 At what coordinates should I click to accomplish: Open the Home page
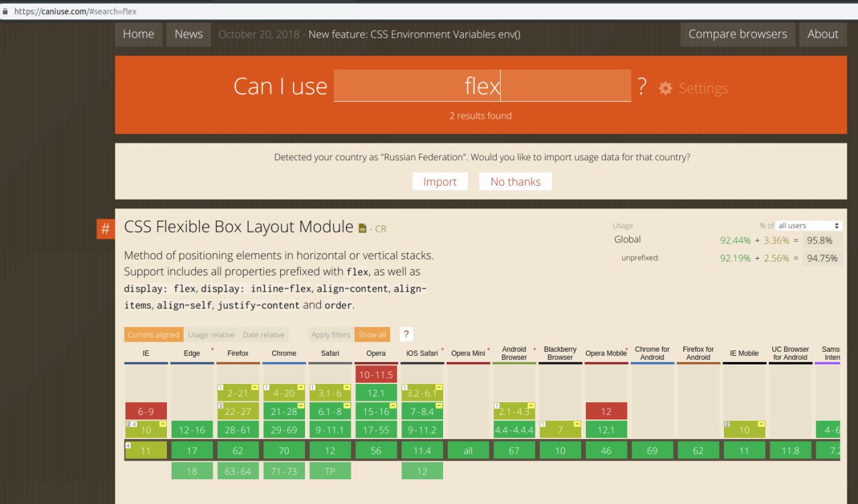tap(139, 34)
